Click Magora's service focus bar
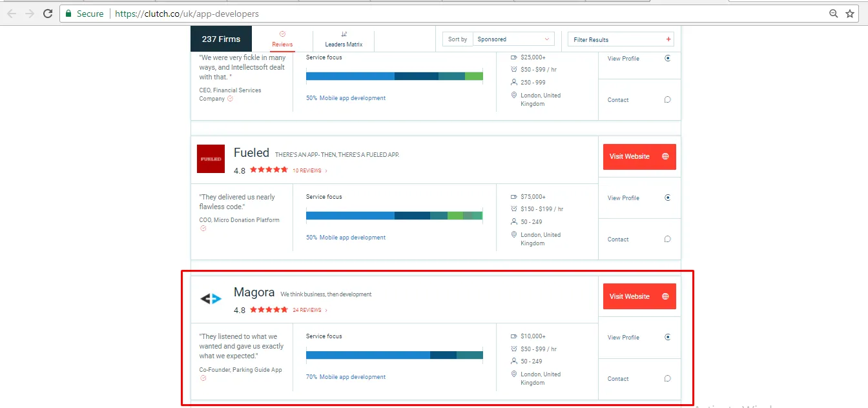 click(394, 355)
